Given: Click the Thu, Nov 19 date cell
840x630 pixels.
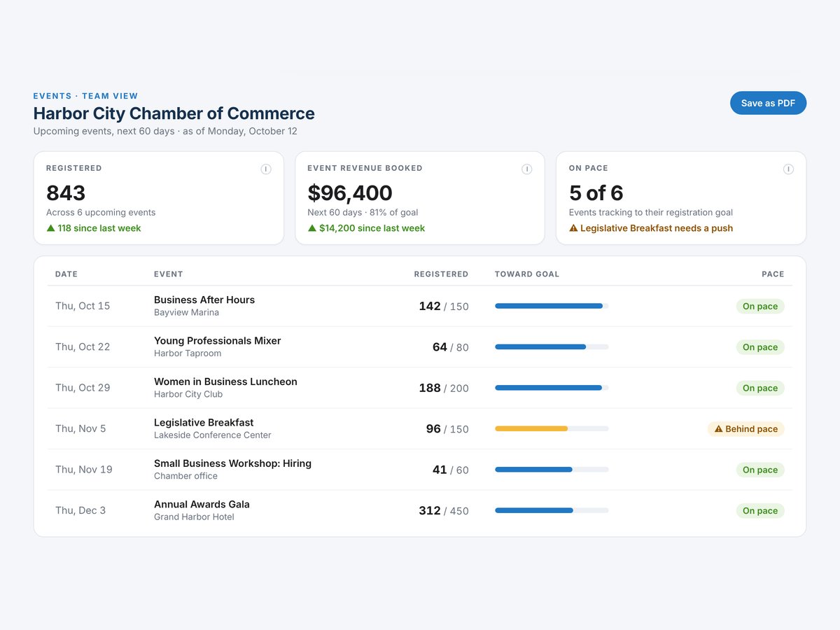Looking at the screenshot, I should point(84,470).
